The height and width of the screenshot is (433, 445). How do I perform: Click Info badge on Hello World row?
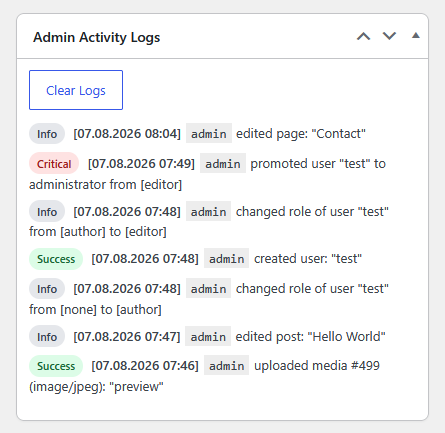47,337
